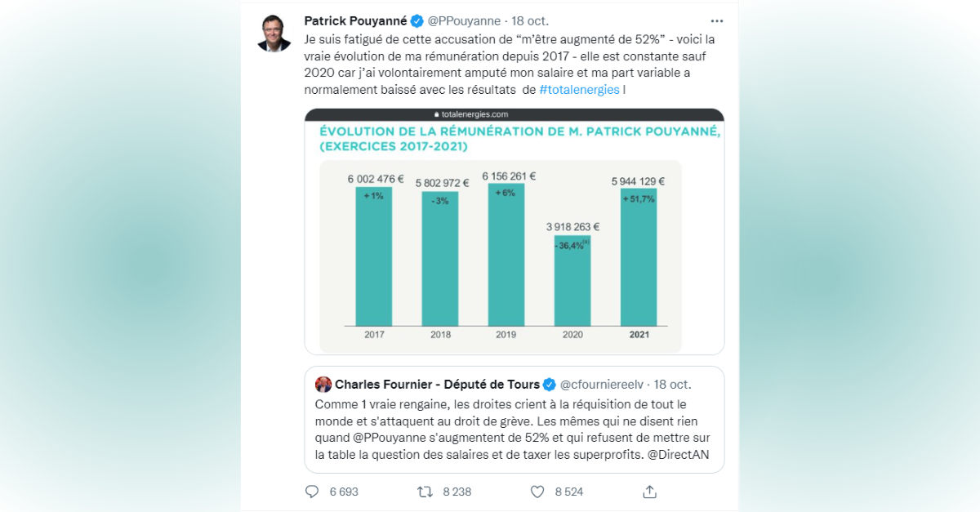Click Charles Fournier's profile picture
The height and width of the screenshot is (512, 980).
pyautogui.click(x=323, y=384)
